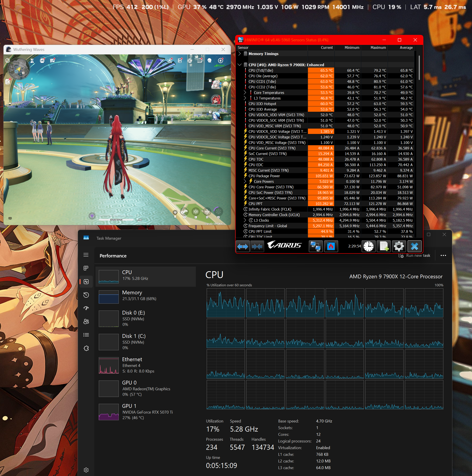Click HWiNFO blue X close sensors button
This screenshot has height=476, width=472.
414,246
